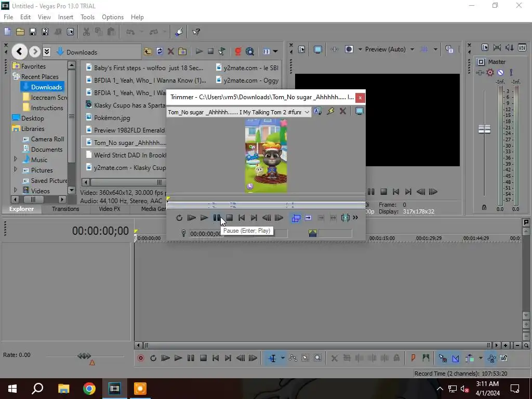532x399 pixels.
Task: Toggle Loop Playback in the Trimmer
Action: [x=179, y=218]
